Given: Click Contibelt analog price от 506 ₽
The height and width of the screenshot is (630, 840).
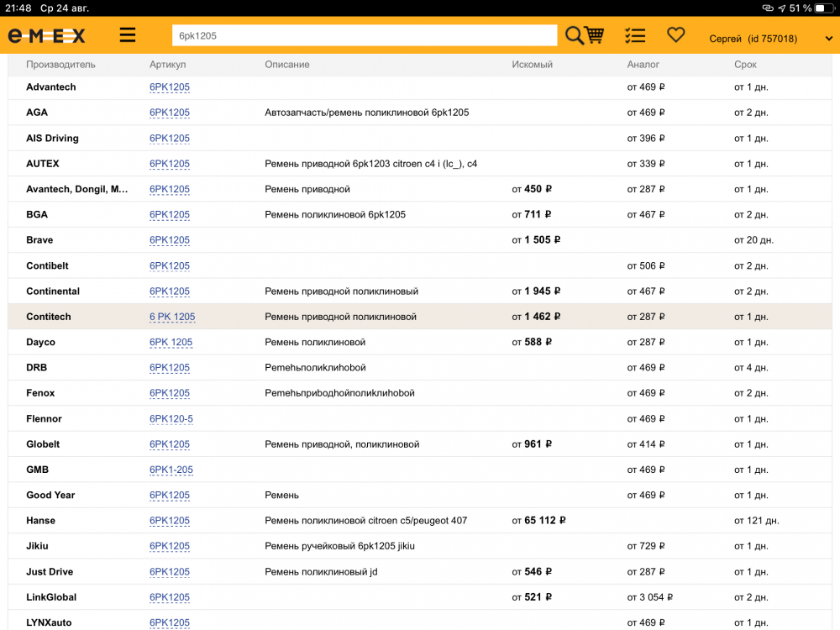Looking at the screenshot, I should [645, 265].
